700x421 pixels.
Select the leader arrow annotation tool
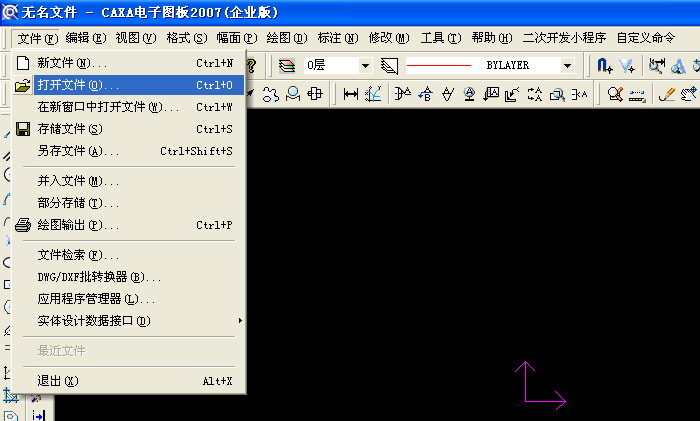(512, 94)
